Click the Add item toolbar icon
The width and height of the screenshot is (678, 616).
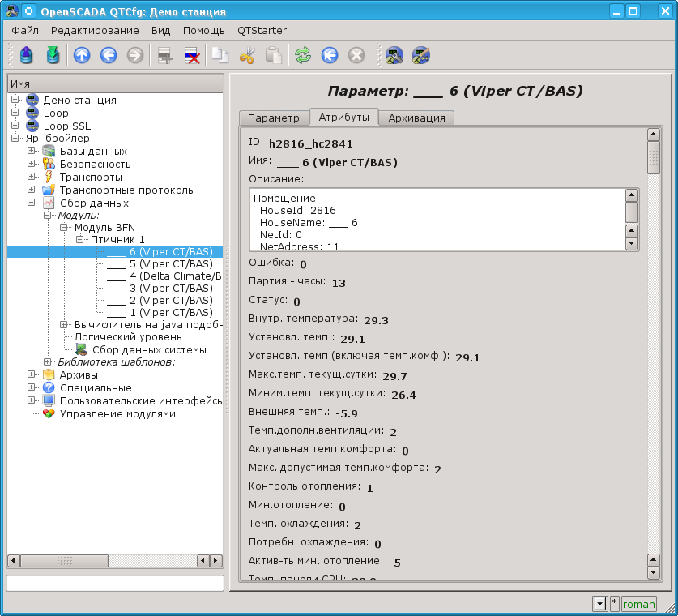(x=165, y=55)
